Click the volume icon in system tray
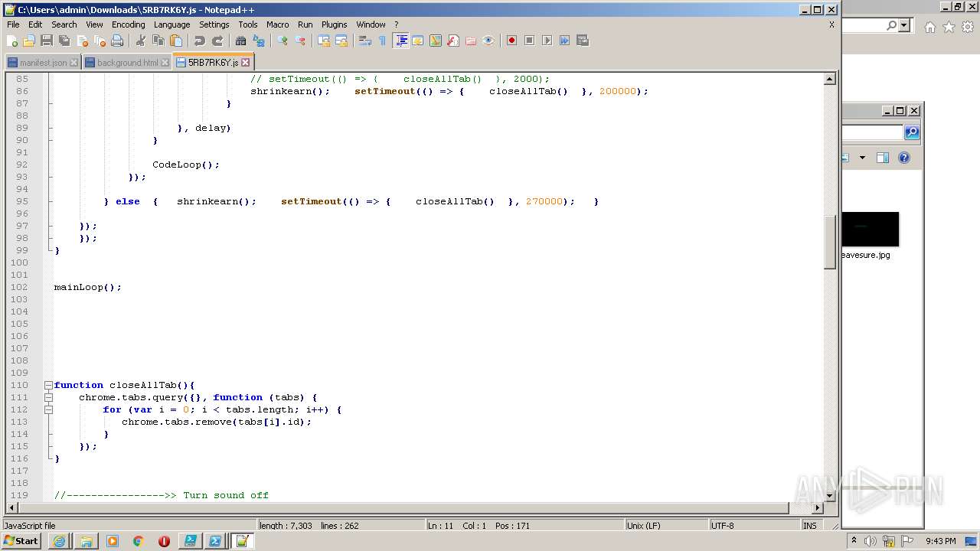This screenshot has height=551, width=980. click(x=871, y=541)
